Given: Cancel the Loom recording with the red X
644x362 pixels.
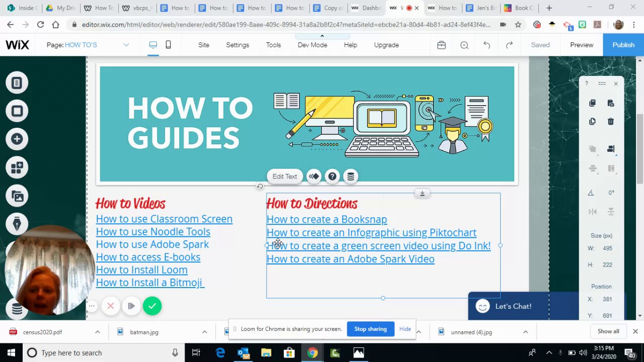Looking at the screenshot, I should click(111, 306).
